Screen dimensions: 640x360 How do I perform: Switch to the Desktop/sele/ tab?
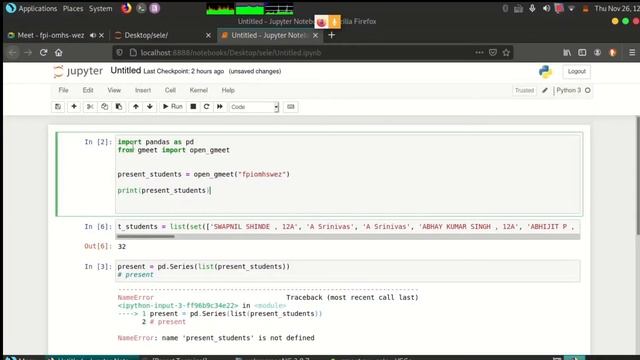163,36
